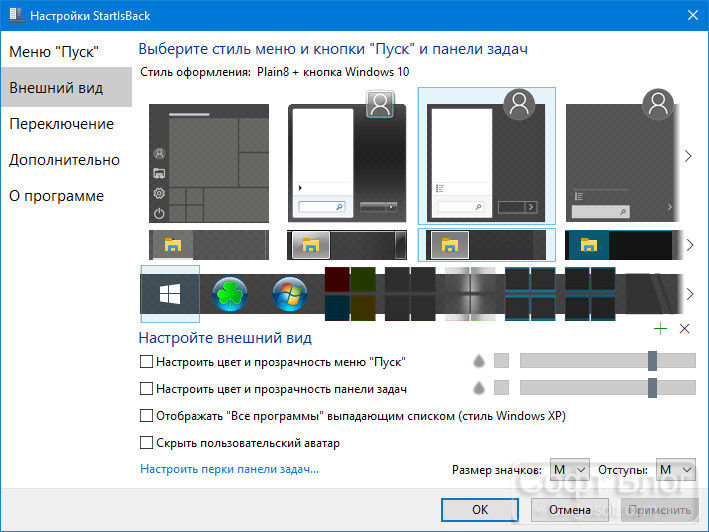This screenshot has width=709, height=532.
Task: Click the droplet icon for Start menu color
Action: point(479,361)
